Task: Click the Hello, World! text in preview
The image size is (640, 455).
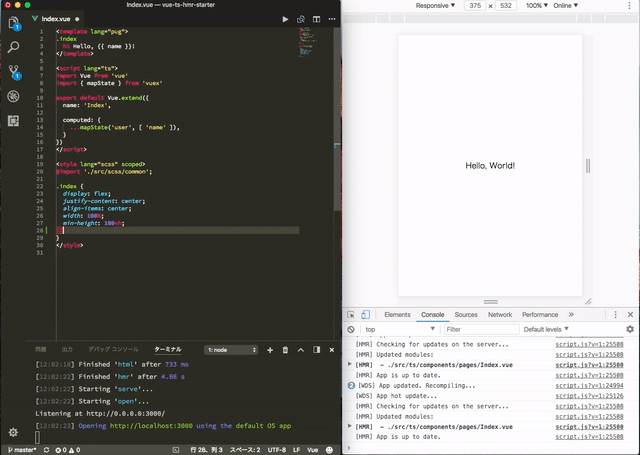Action: pyautogui.click(x=490, y=166)
